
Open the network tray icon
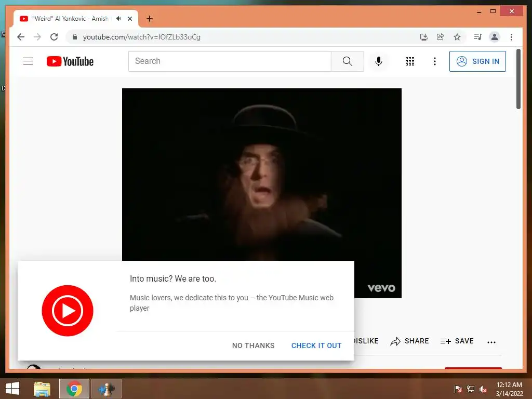(471, 389)
